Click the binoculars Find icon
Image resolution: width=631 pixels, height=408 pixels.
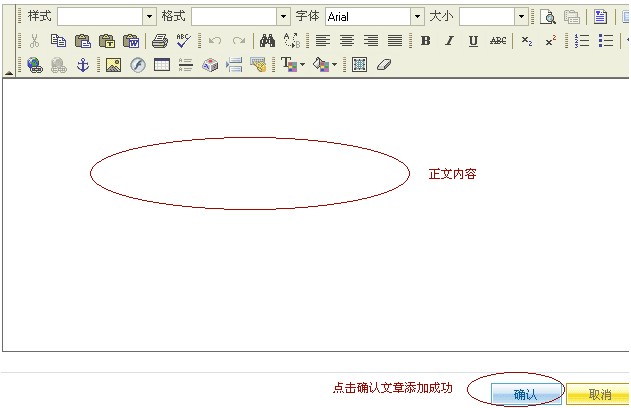267,41
